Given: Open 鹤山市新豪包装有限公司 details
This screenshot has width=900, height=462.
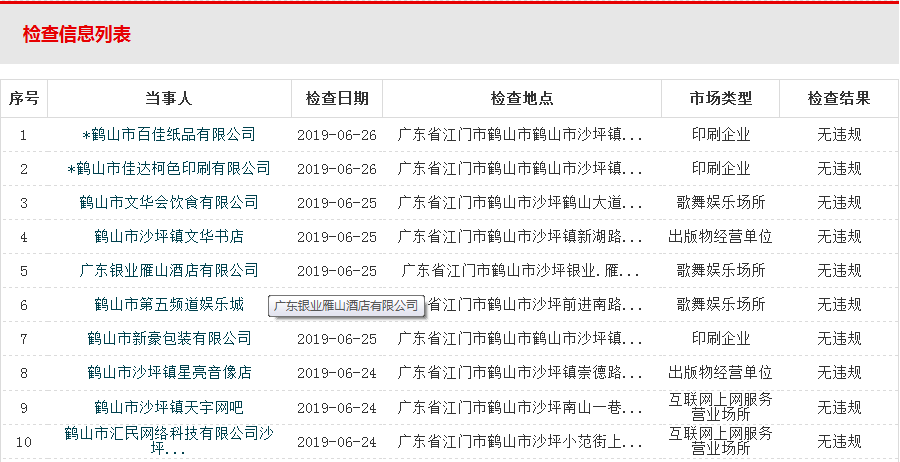Looking at the screenshot, I should point(169,339).
